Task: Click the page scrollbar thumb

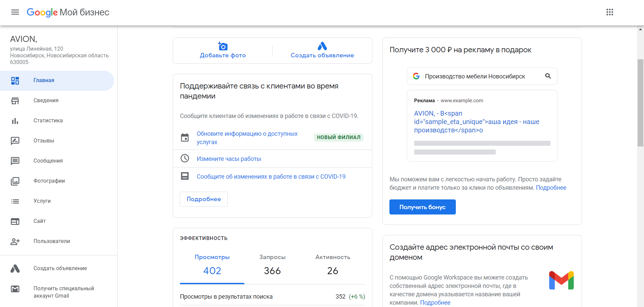Action: [640, 103]
